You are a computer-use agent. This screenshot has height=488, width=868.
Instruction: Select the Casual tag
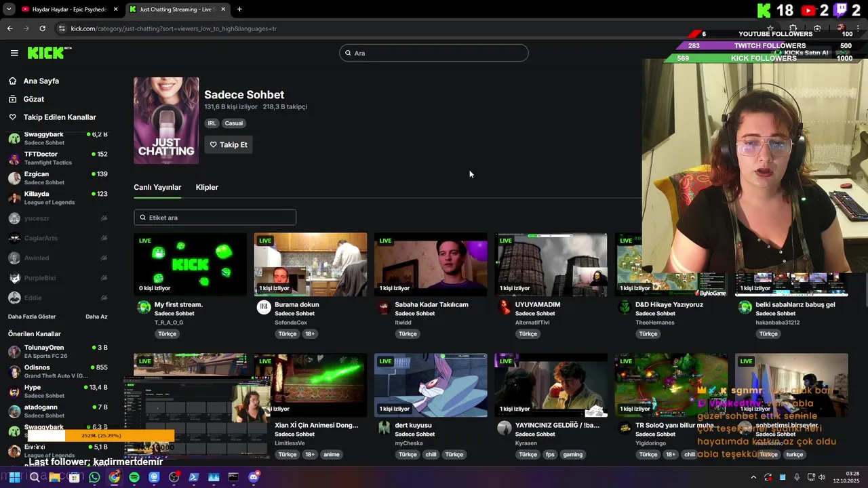click(234, 123)
